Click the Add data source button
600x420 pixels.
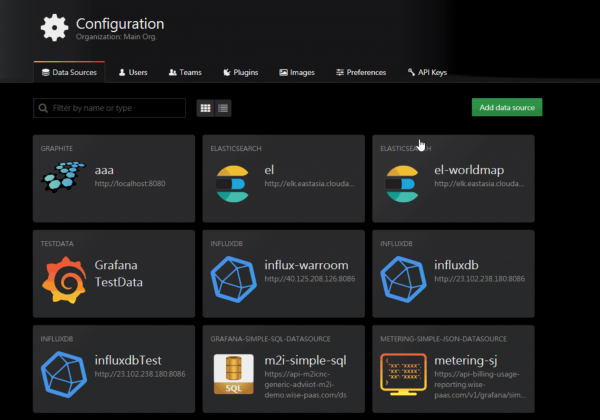[x=506, y=107]
